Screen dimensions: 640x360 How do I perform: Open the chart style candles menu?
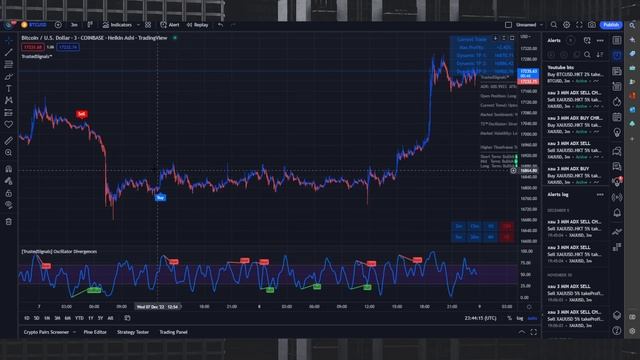[x=90, y=25]
